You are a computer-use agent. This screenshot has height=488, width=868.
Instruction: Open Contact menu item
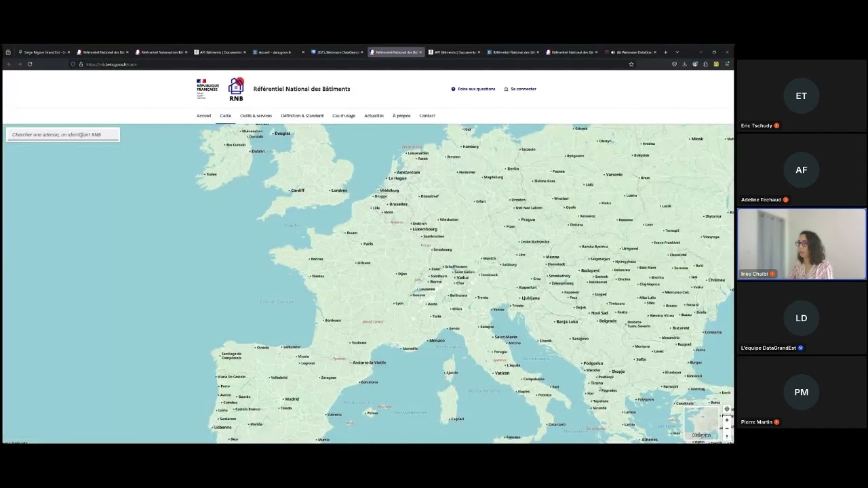427,116
